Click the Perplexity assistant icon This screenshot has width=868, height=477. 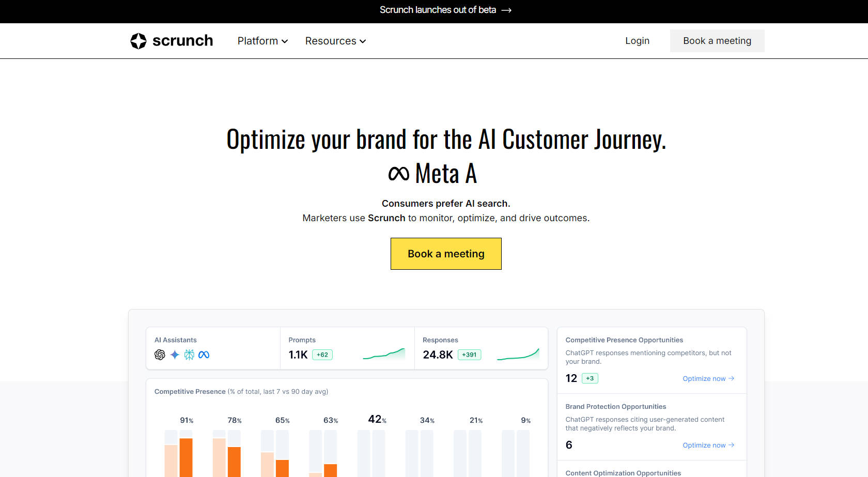click(189, 355)
